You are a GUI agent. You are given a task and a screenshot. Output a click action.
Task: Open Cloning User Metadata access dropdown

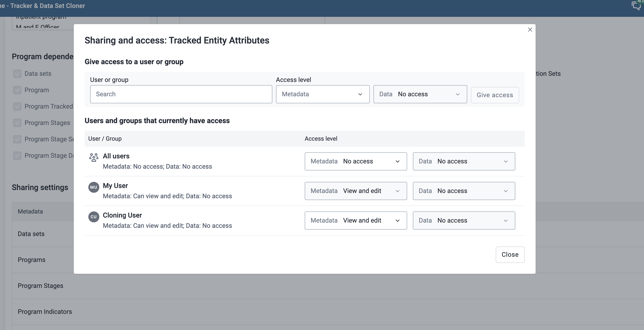coord(355,221)
